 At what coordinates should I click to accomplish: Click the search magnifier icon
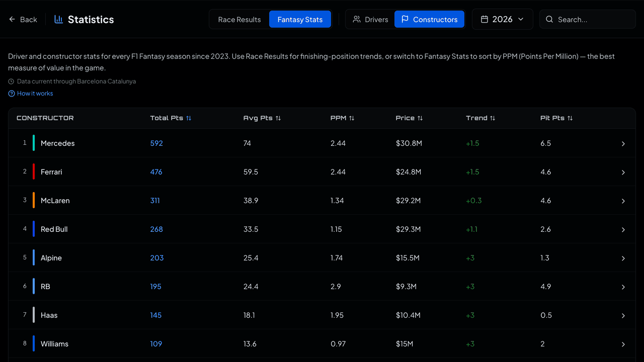pos(550,19)
